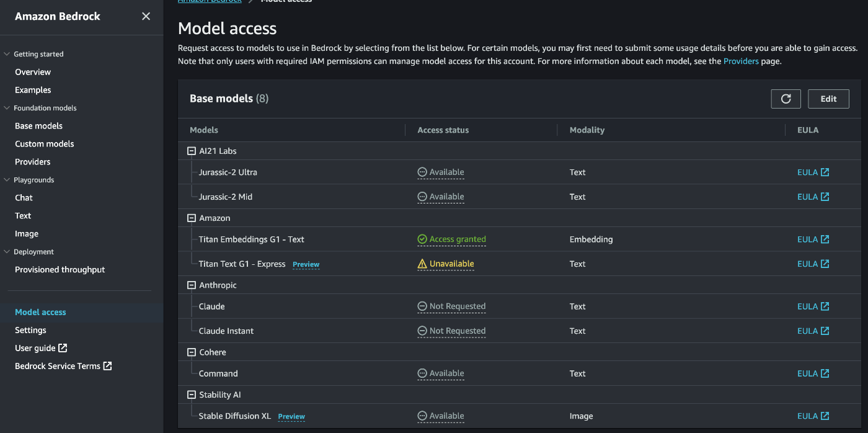Collapse the Anthropic provider group
The height and width of the screenshot is (433, 868).
coord(192,285)
